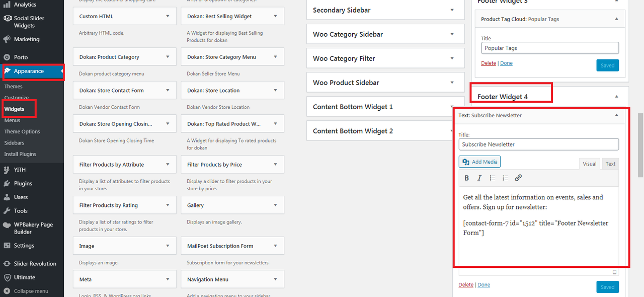This screenshot has width=644, height=297.
Task: Click the Users person icon
Action: tap(7, 197)
